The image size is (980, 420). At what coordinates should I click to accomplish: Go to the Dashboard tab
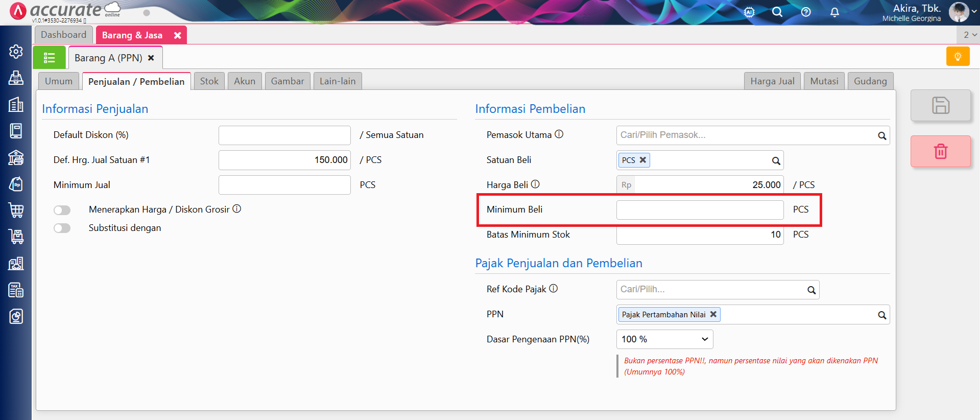[64, 35]
